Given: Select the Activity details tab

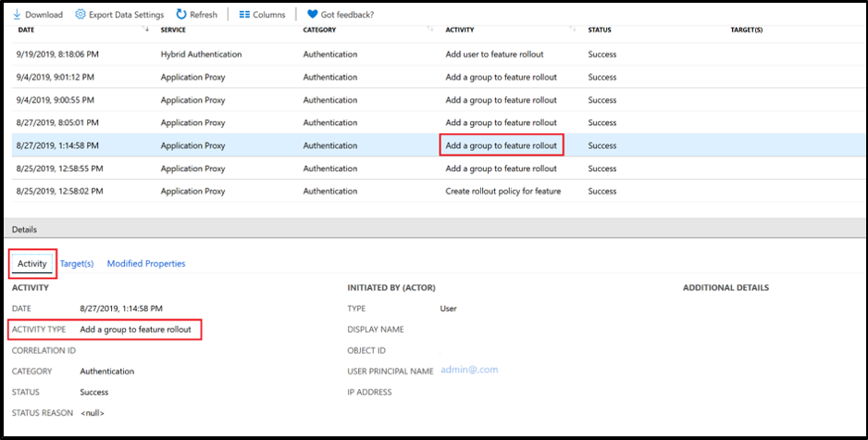Looking at the screenshot, I should click(x=32, y=263).
